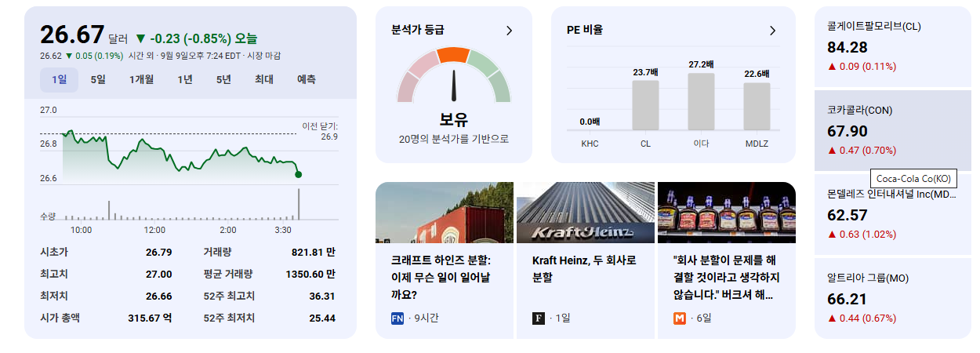The height and width of the screenshot is (353, 980).
Task: Open 알트리아 그룹(MO) stock card
Action: pyautogui.click(x=893, y=298)
